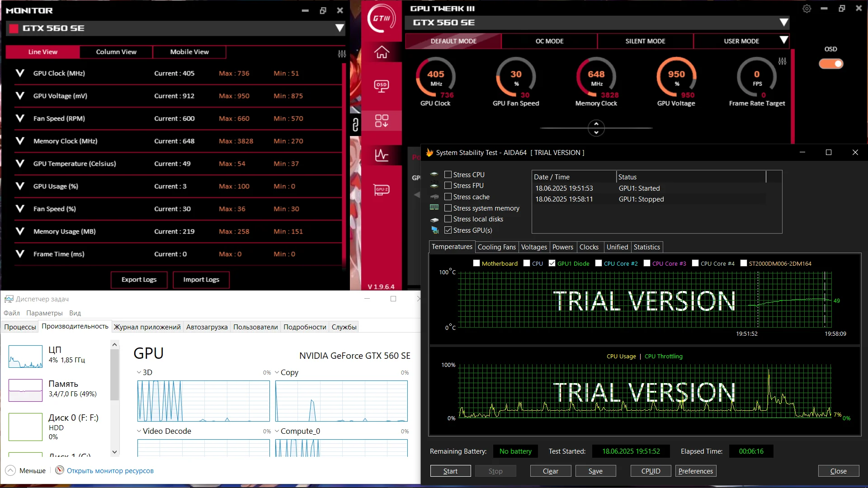Switch to Column View tab
The width and height of the screenshot is (868, 488).
click(x=116, y=52)
